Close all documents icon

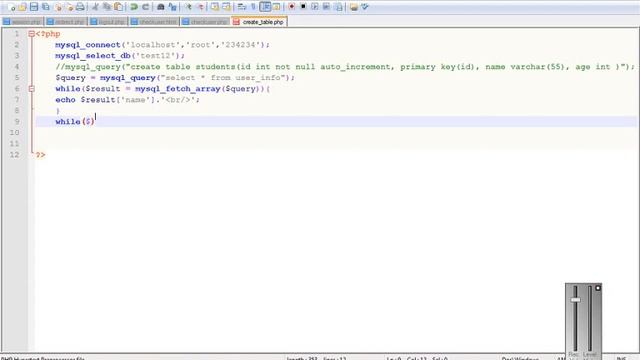[69, 7]
